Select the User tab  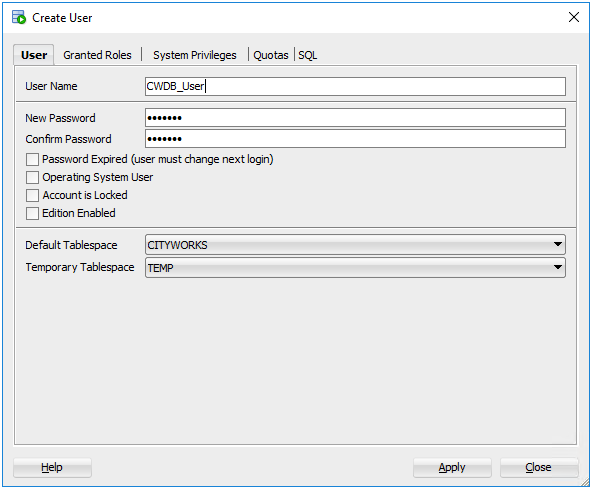[34, 55]
